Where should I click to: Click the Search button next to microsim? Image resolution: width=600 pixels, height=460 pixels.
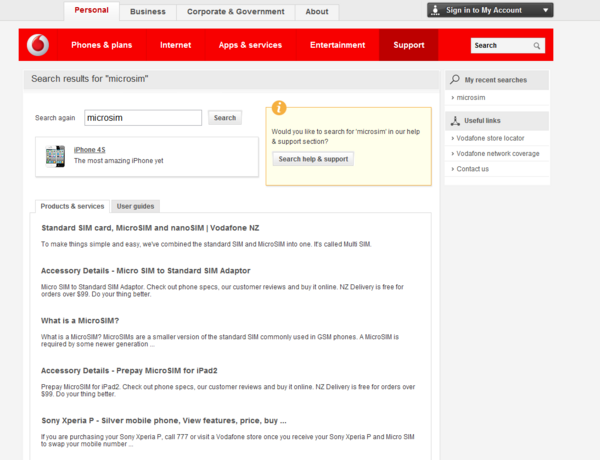pos(225,118)
